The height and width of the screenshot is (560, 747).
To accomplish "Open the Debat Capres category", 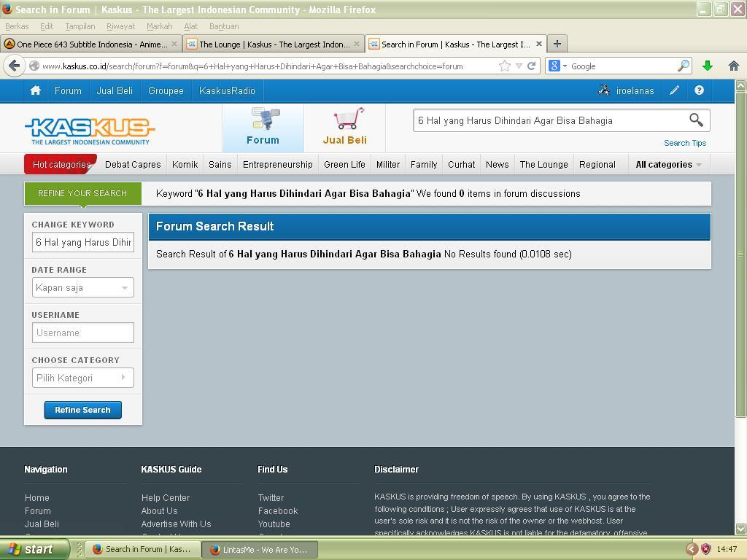I will pyautogui.click(x=133, y=164).
